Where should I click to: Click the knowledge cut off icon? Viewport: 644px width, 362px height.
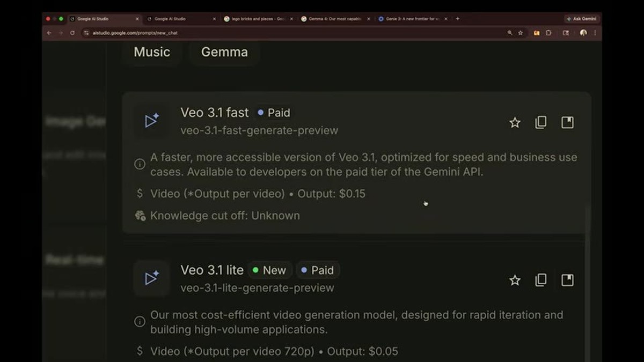[140, 216]
